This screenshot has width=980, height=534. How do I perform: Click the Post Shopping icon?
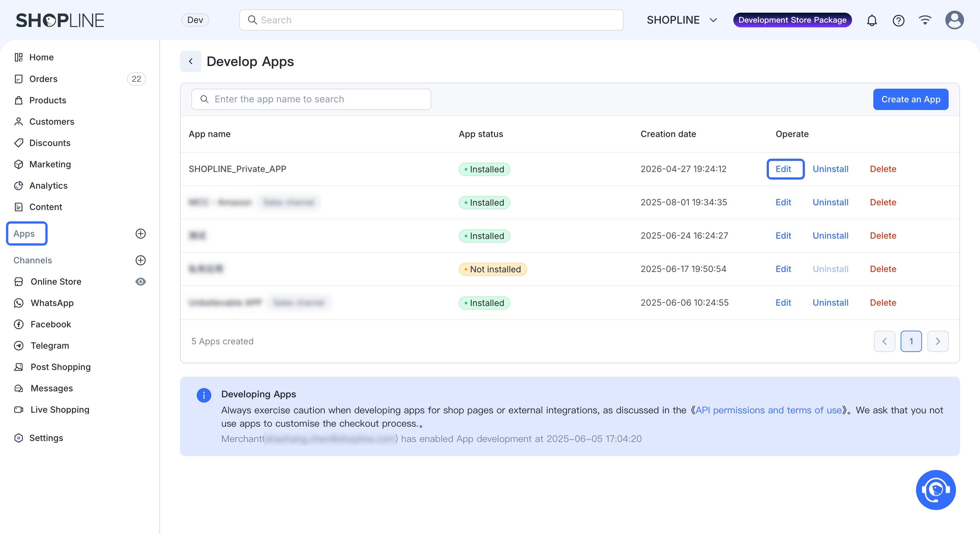[19, 367]
